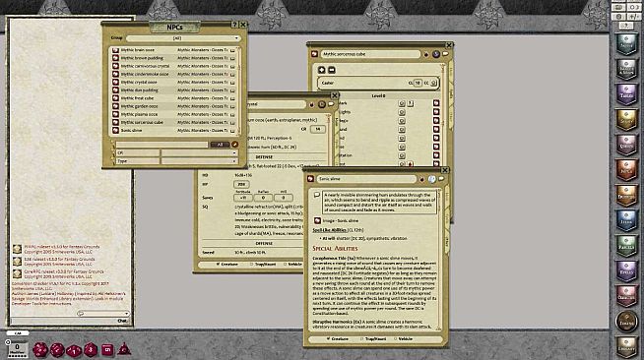The height and width of the screenshot is (360, 644).
Task: Click link icon for Sonic slime row
Action: [x=115, y=131]
